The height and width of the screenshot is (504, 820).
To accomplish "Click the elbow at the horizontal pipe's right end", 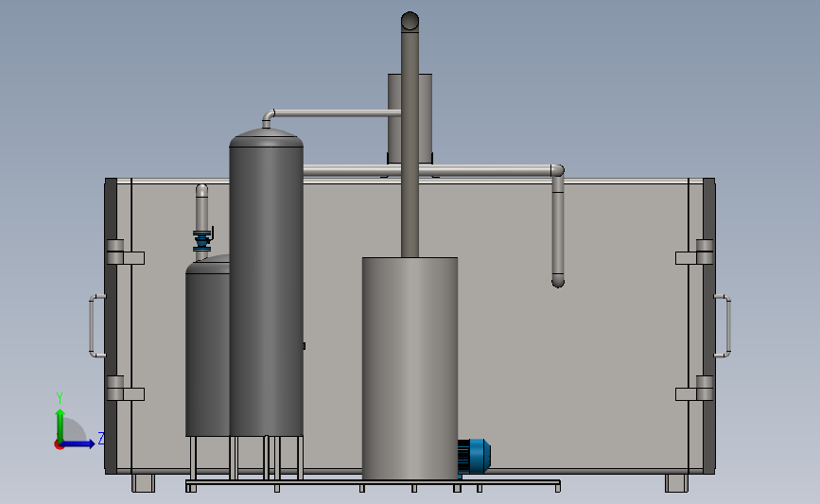I will coord(558,171).
